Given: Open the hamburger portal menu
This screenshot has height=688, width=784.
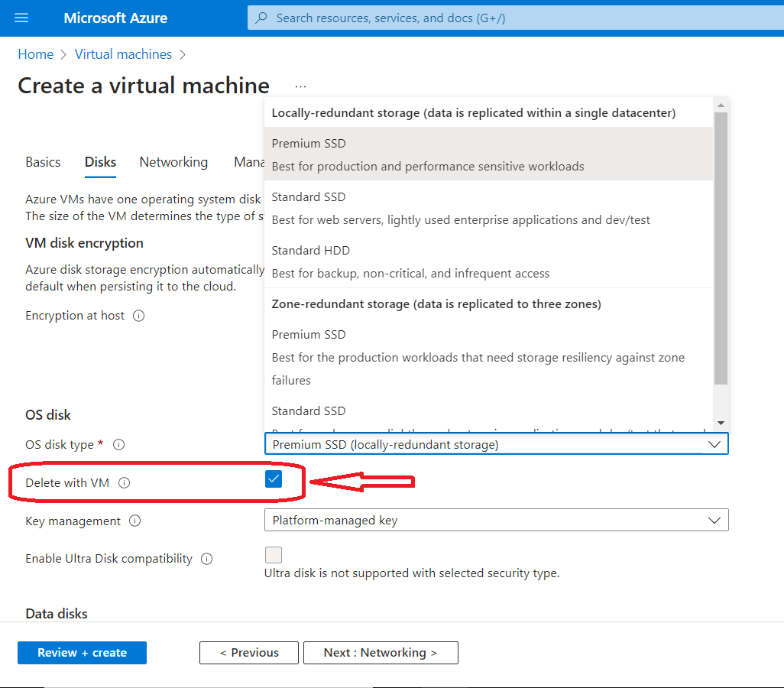Looking at the screenshot, I should pyautogui.click(x=21, y=18).
